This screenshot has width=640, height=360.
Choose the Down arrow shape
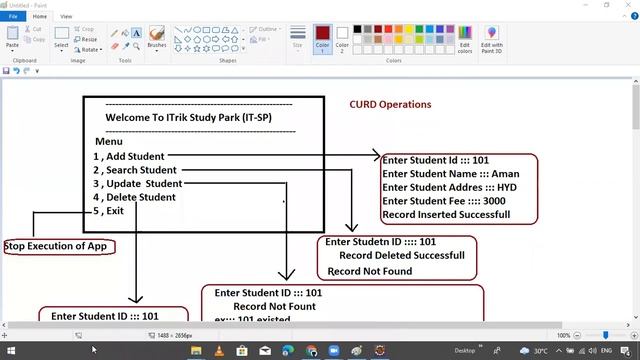(x=178, y=49)
